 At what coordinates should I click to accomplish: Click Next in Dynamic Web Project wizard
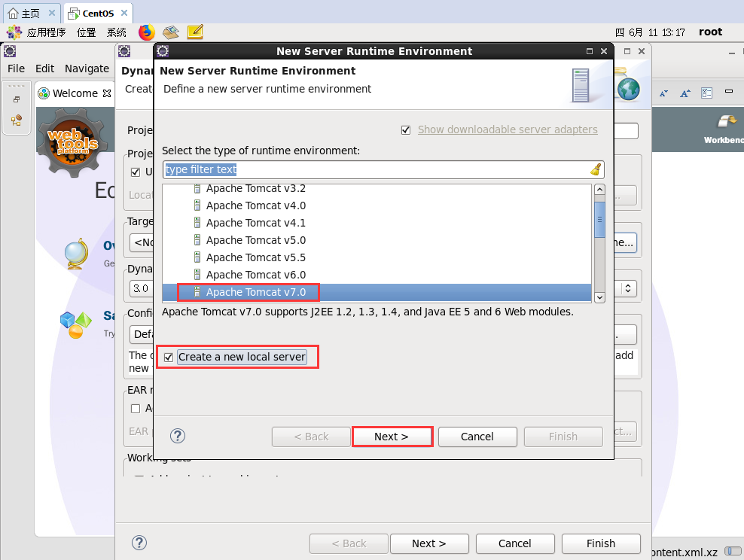tap(429, 543)
